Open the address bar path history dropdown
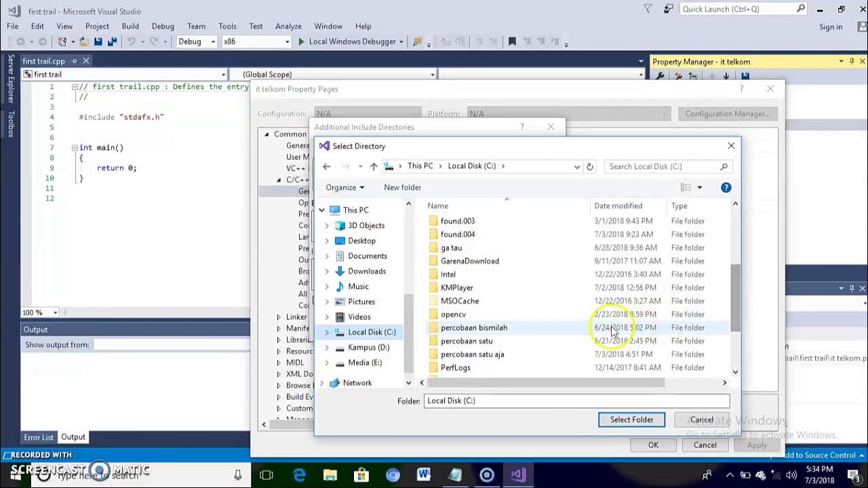 click(x=577, y=166)
